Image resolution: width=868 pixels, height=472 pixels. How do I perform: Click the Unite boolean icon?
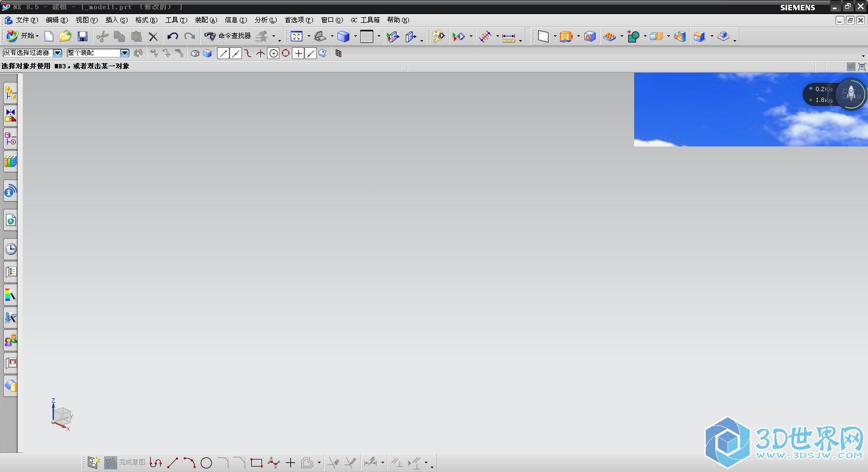coord(633,36)
